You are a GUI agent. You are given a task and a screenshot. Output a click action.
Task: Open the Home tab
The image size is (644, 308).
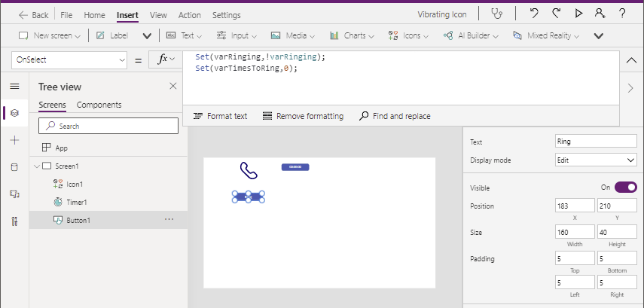94,15
